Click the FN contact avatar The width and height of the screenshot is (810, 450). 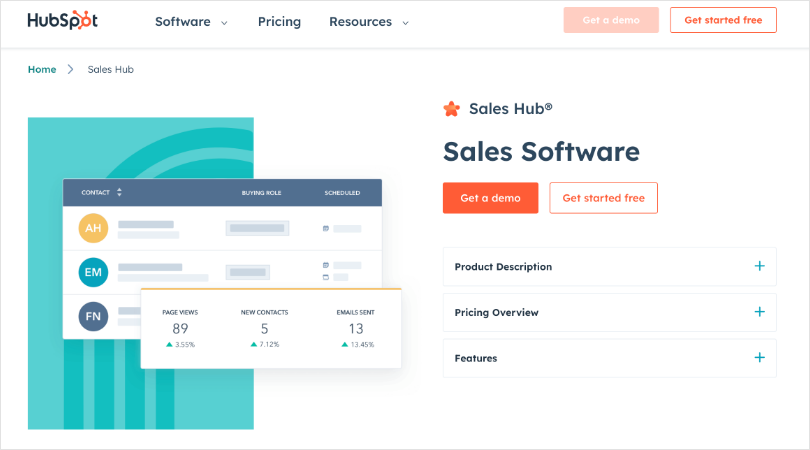point(94,316)
